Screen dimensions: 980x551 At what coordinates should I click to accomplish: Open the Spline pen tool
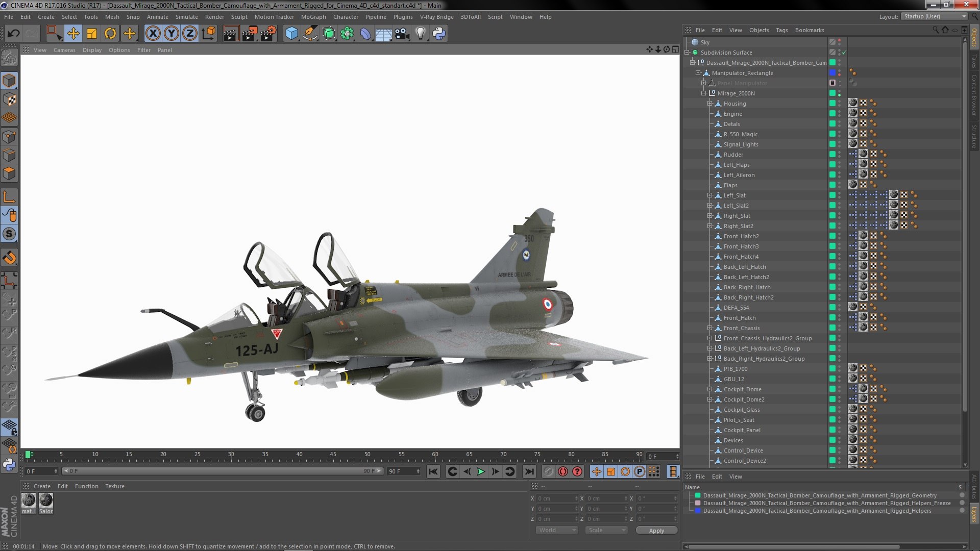[x=310, y=34]
